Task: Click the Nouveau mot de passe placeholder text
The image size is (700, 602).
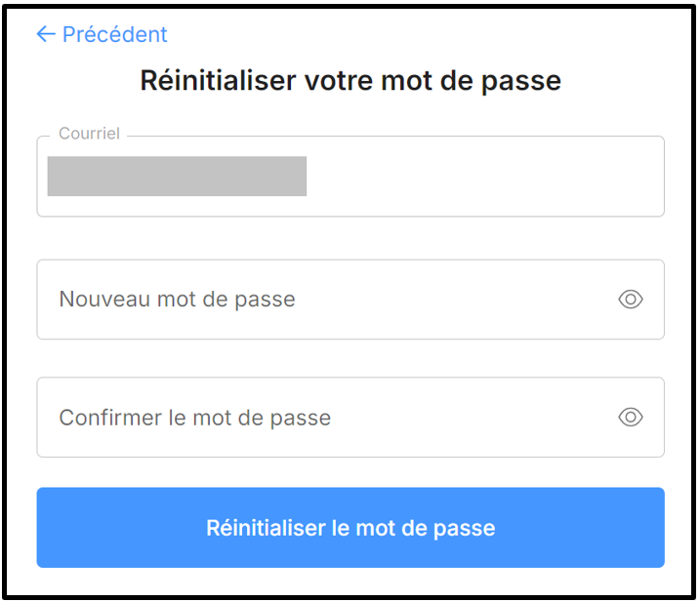Action: point(177,300)
